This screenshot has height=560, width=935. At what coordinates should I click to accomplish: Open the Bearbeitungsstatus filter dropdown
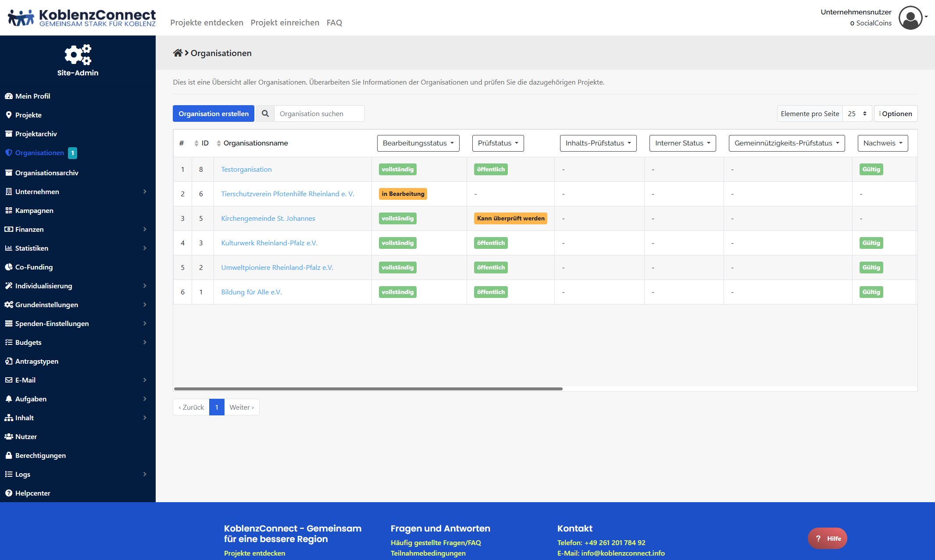[x=418, y=143]
